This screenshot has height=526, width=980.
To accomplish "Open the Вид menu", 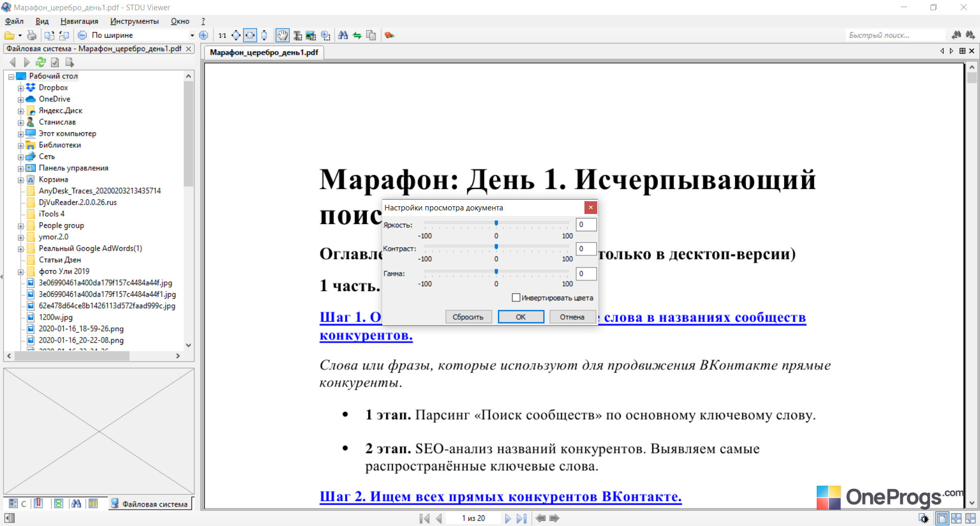I will pyautogui.click(x=42, y=21).
